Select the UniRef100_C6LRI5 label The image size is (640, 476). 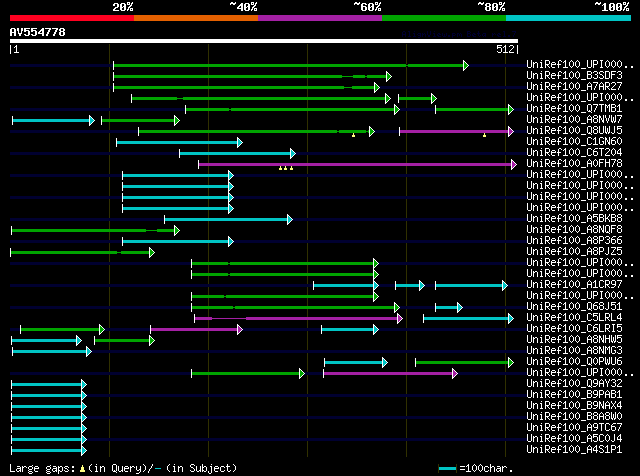click(574, 329)
